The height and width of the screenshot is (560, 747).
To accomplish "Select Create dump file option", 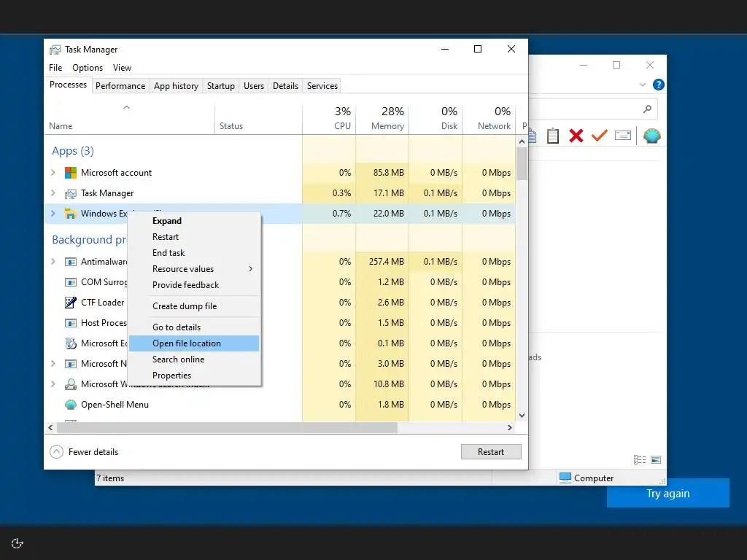I will point(194,306).
